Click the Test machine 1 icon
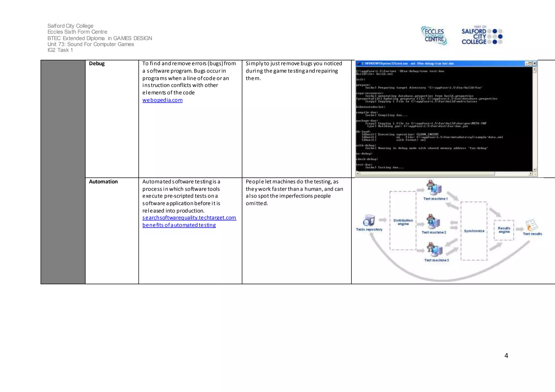This screenshot has width=555, height=392. [434, 188]
